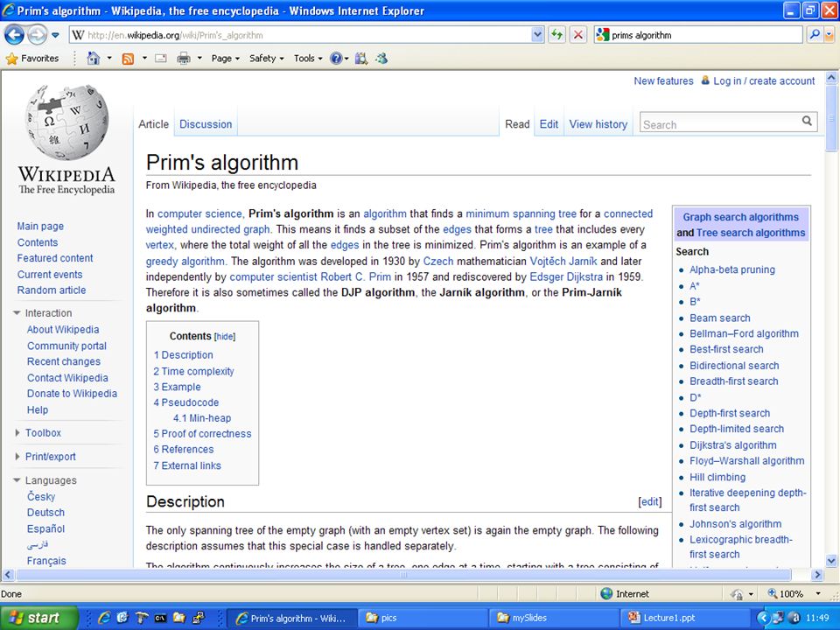Open the Page menu
This screenshot has height=630, width=840.
tap(225, 59)
